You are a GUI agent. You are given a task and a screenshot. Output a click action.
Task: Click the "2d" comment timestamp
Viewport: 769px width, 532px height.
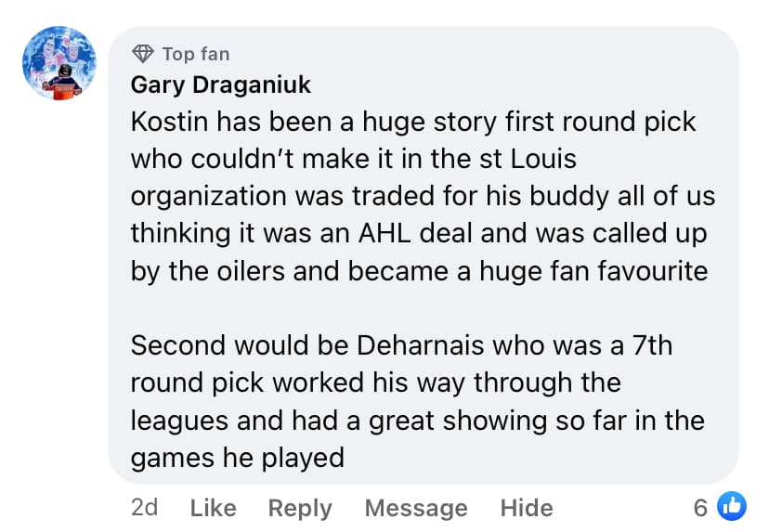pyautogui.click(x=144, y=507)
